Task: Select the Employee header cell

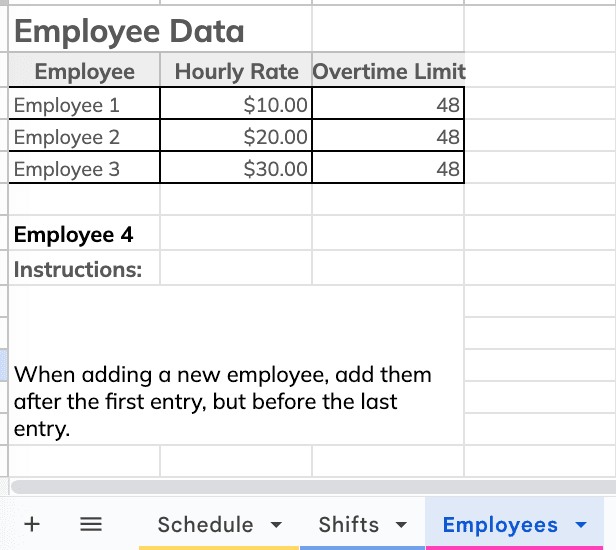Action: coord(84,70)
